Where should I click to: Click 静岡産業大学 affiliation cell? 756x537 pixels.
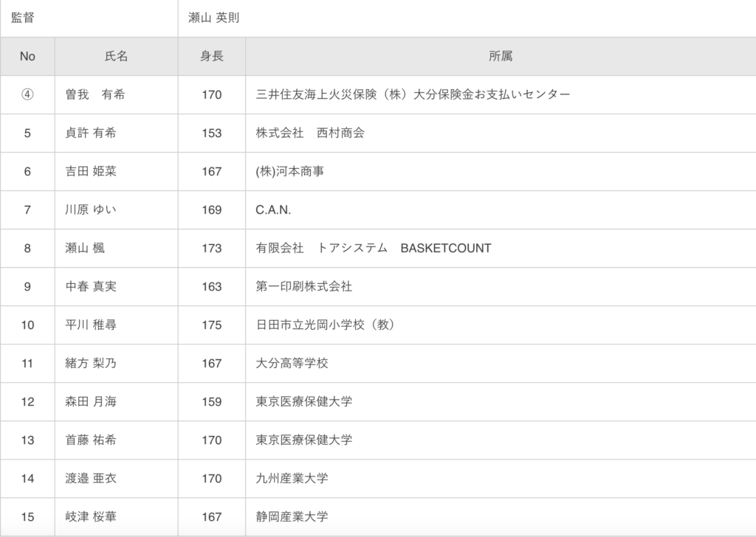[501, 517]
